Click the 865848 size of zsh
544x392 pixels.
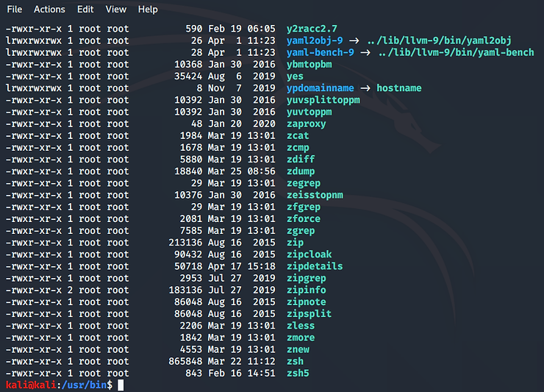tap(185, 361)
